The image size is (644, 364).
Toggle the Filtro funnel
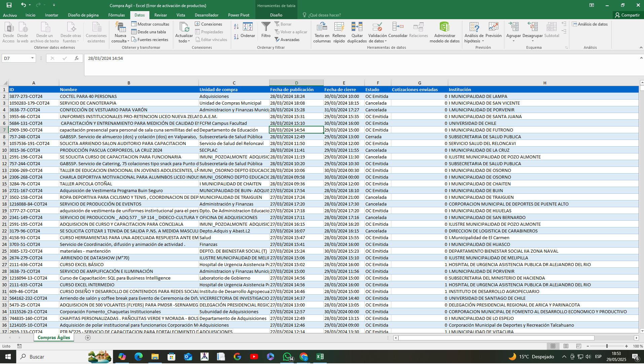[x=266, y=30]
